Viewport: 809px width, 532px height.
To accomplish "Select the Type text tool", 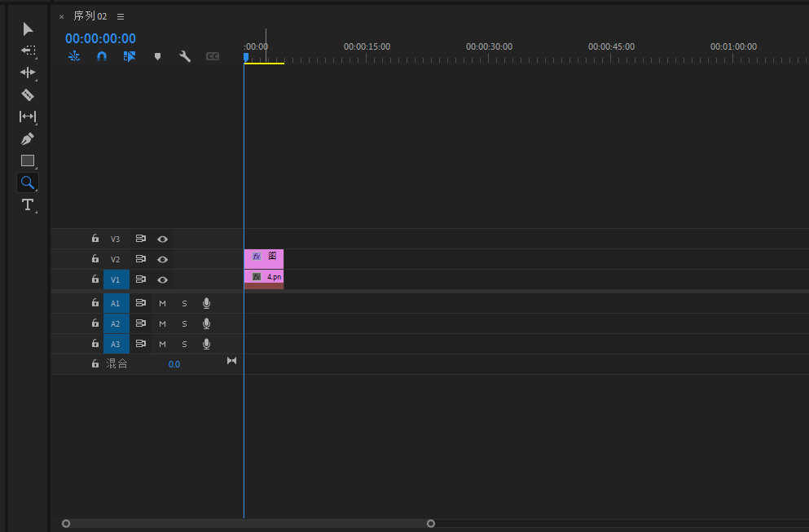I will click(x=28, y=204).
